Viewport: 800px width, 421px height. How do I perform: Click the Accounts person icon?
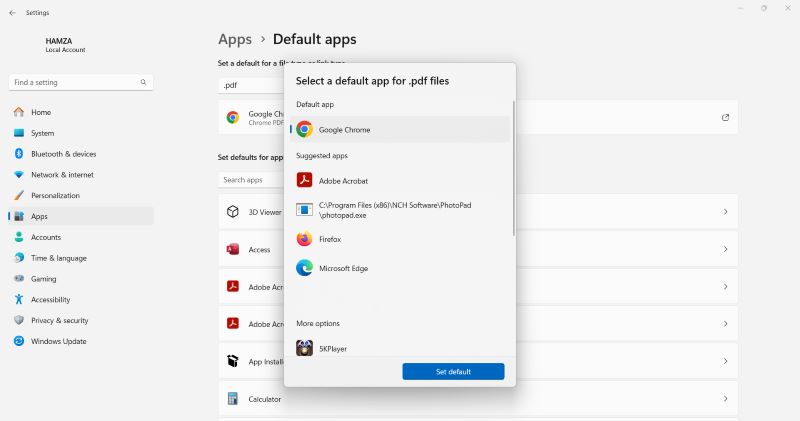click(x=19, y=237)
